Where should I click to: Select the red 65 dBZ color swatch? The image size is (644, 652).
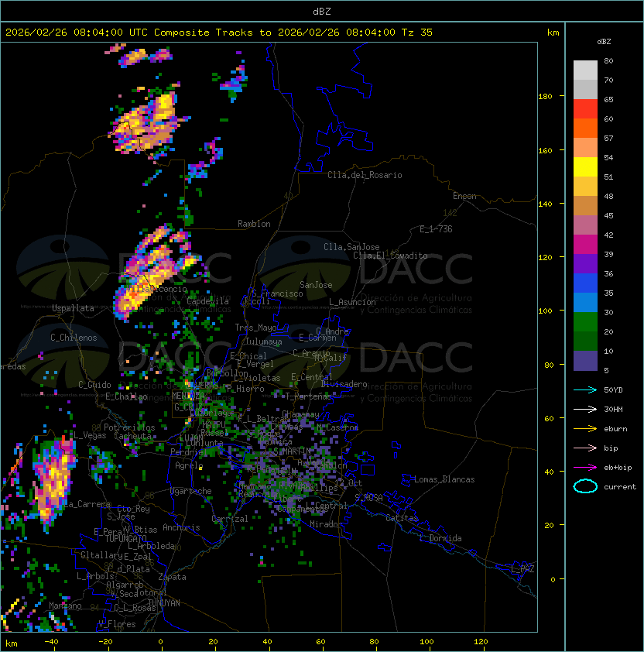tap(585, 109)
